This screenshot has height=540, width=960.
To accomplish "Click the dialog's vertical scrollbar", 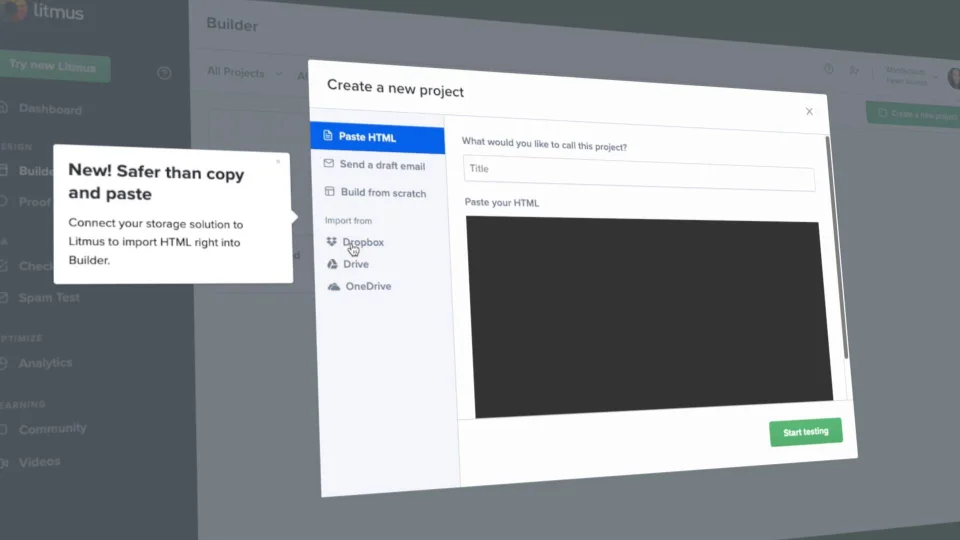I will [836, 248].
